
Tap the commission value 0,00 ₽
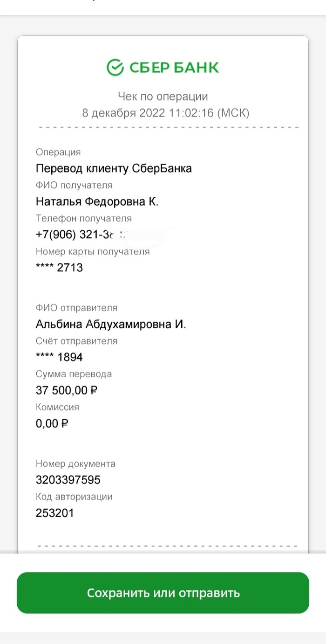tap(52, 423)
